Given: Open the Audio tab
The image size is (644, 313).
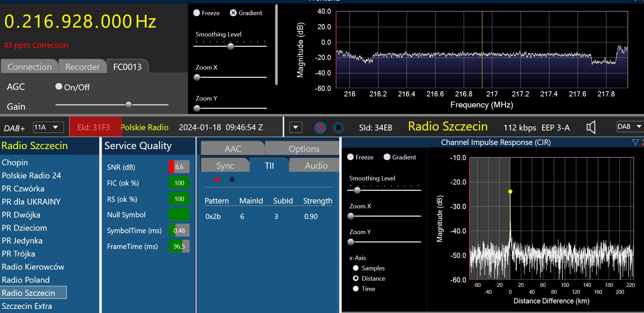Looking at the screenshot, I should [x=316, y=166].
